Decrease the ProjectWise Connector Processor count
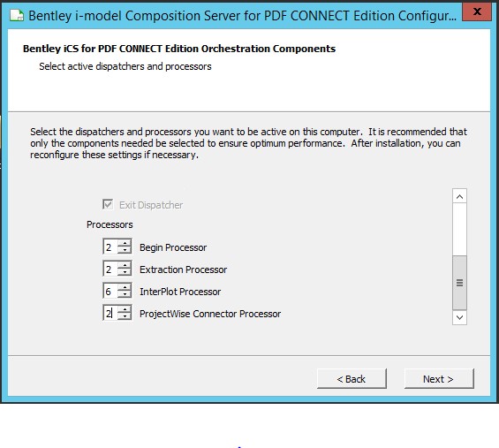Viewport: 499px width, 448px height. coord(125,316)
